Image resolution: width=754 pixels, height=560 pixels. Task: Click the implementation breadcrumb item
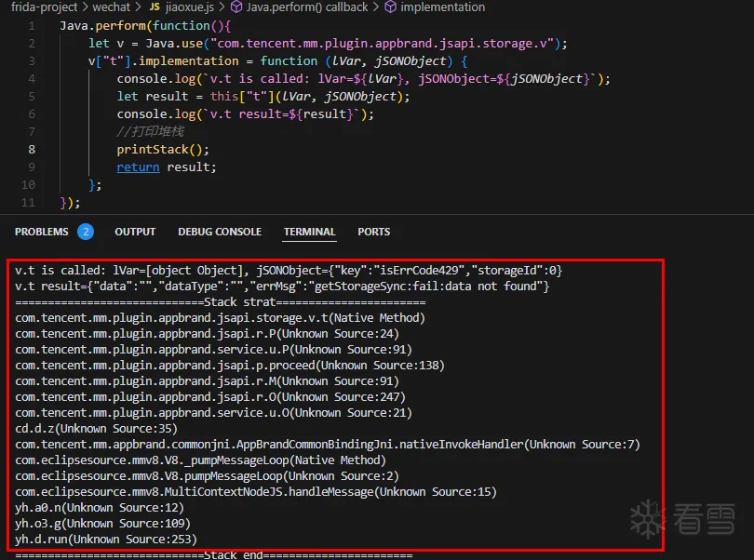(x=442, y=7)
